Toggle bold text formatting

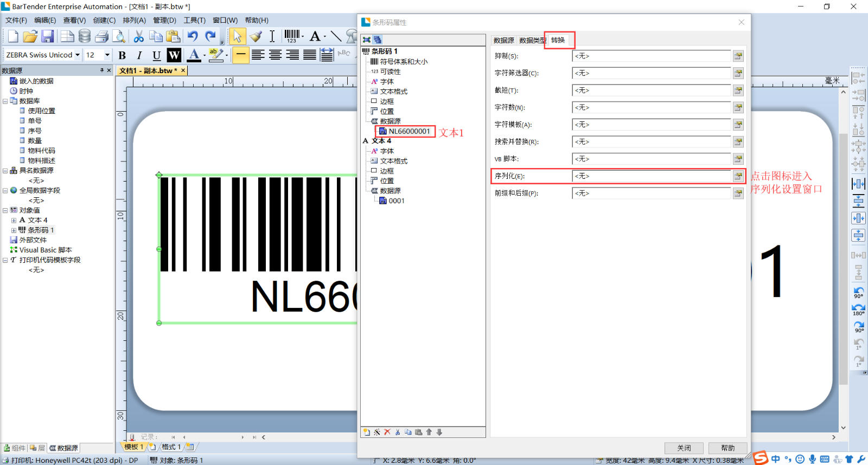click(122, 55)
